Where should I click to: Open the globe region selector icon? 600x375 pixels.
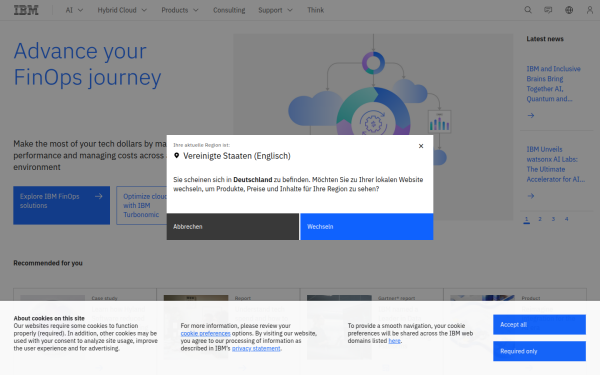[569, 10]
